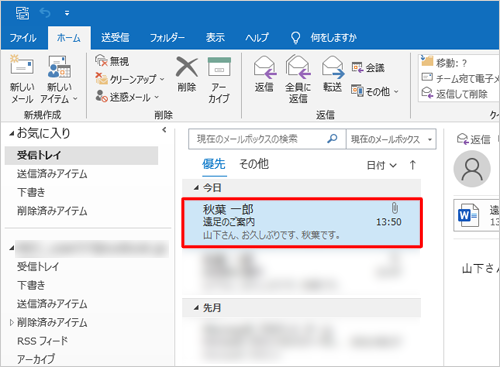Open the 新しいアイテム dropdown button
500x367 pixels.
[x=59, y=79]
